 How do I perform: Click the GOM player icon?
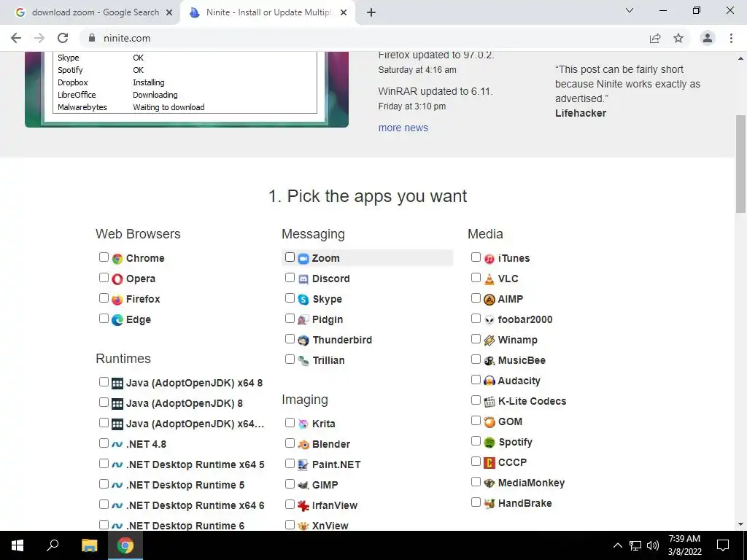click(x=489, y=422)
